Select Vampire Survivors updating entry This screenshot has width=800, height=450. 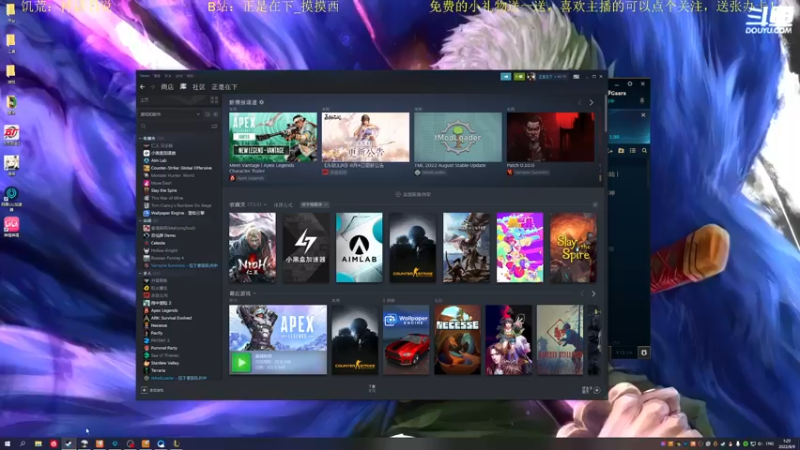tap(181, 265)
